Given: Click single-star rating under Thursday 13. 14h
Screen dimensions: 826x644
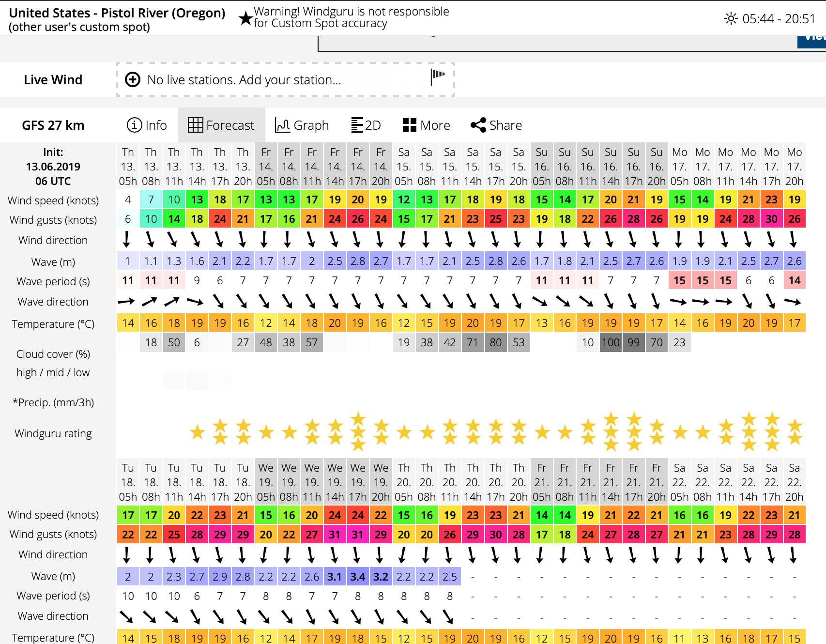Looking at the screenshot, I should [197, 432].
